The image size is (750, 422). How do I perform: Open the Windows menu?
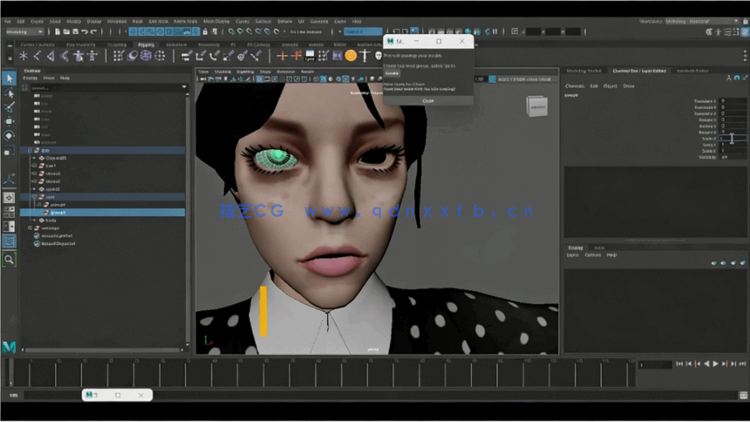(117, 20)
